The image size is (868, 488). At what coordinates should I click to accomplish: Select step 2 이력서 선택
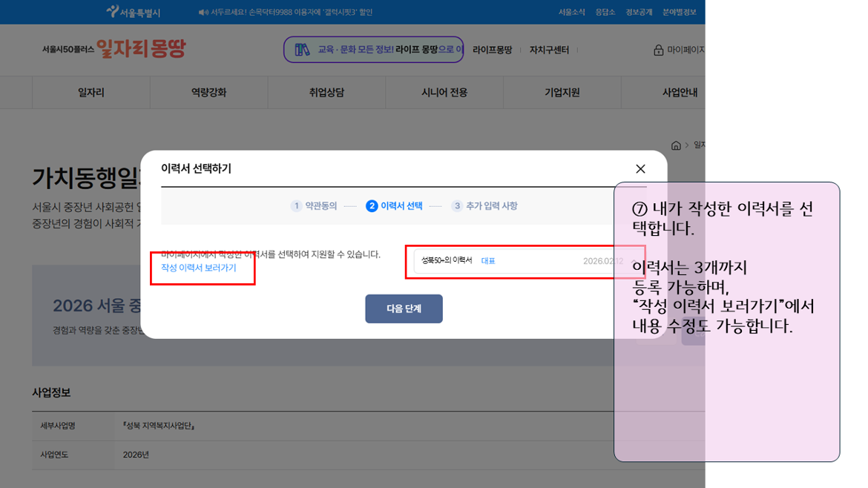click(394, 206)
